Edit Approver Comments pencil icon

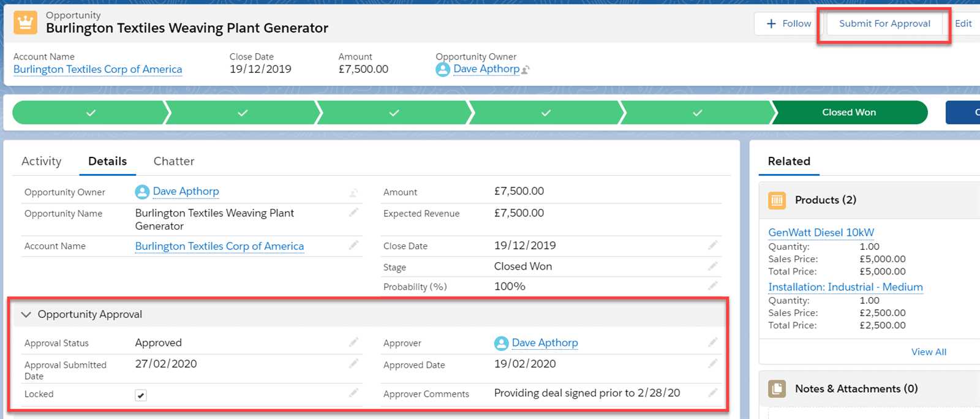pos(712,393)
